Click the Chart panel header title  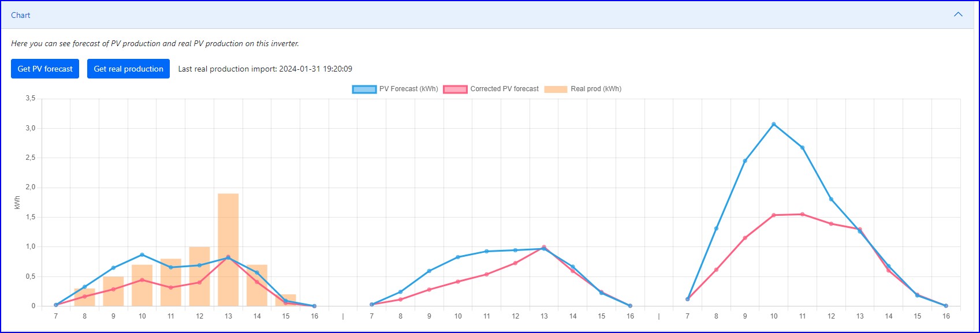tap(21, 15)
